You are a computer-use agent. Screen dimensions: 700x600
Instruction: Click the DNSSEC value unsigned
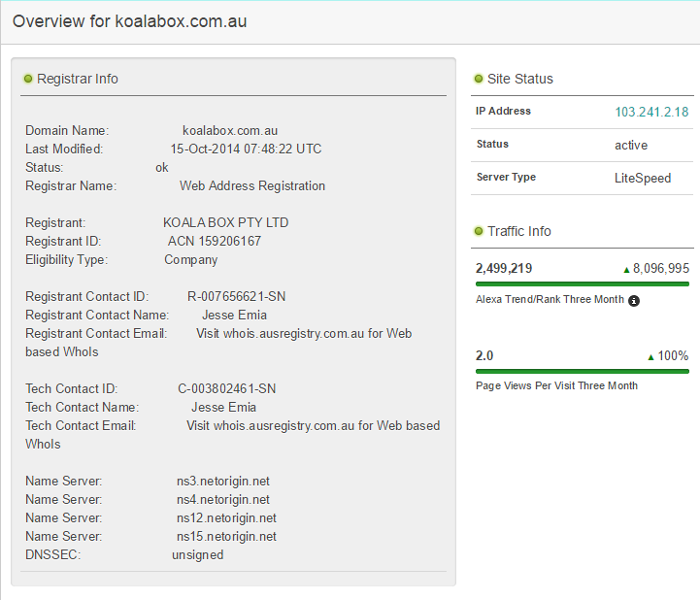coord(198,555)
